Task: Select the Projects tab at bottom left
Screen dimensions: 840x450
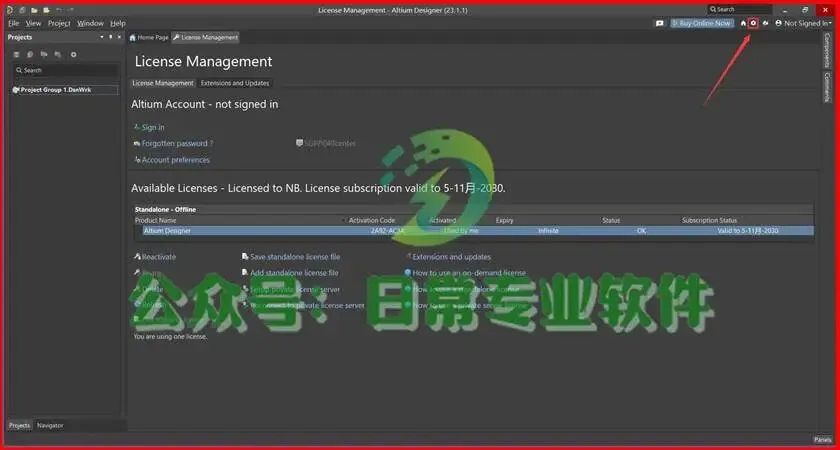Action: (x=20, y=425)
